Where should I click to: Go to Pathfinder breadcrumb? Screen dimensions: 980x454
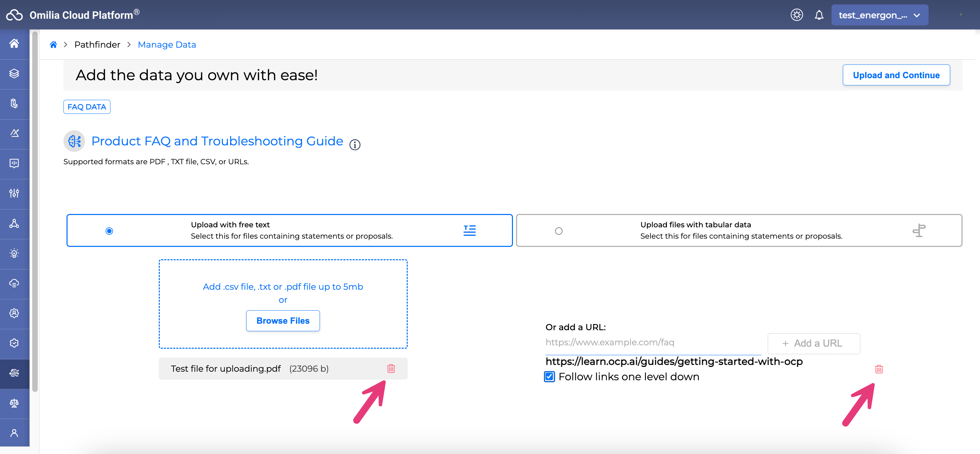pos(97,45)
